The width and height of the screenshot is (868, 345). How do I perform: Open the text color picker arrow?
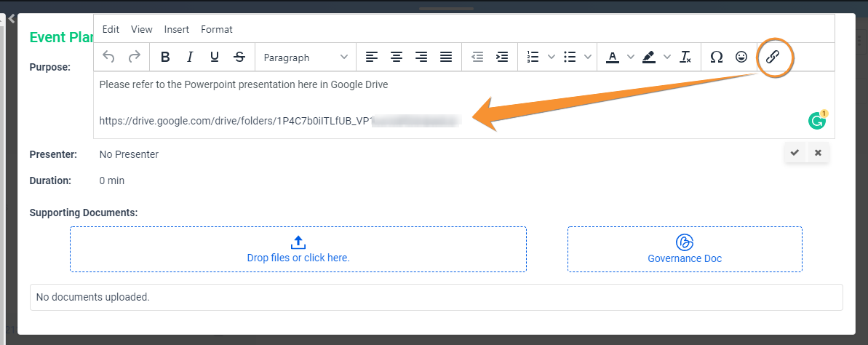[x=630, y=57]
